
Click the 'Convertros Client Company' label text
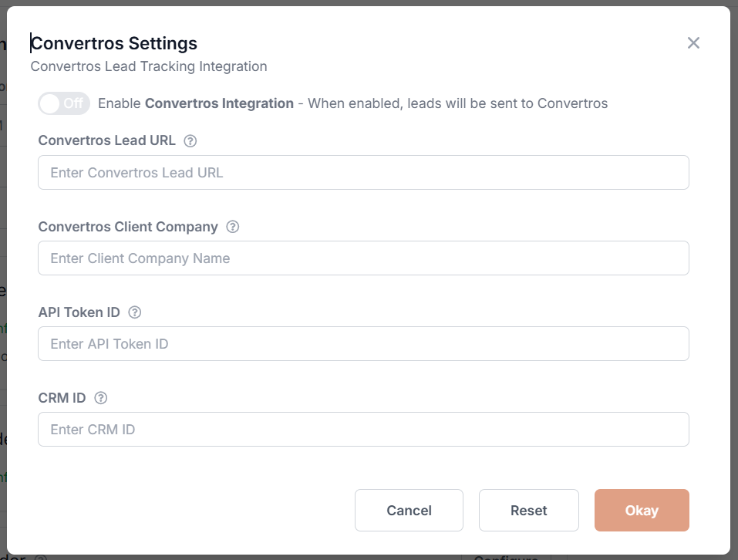click(x=128, y=227)
